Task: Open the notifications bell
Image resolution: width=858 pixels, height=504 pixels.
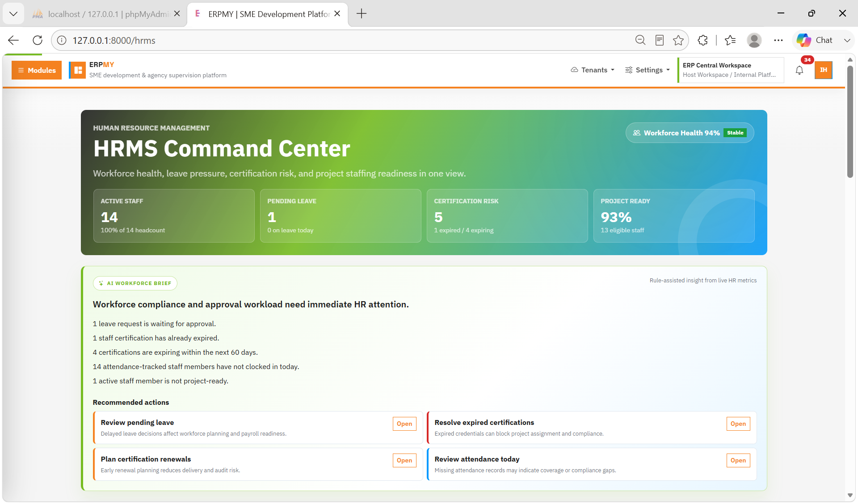Action: coord(799,70)
